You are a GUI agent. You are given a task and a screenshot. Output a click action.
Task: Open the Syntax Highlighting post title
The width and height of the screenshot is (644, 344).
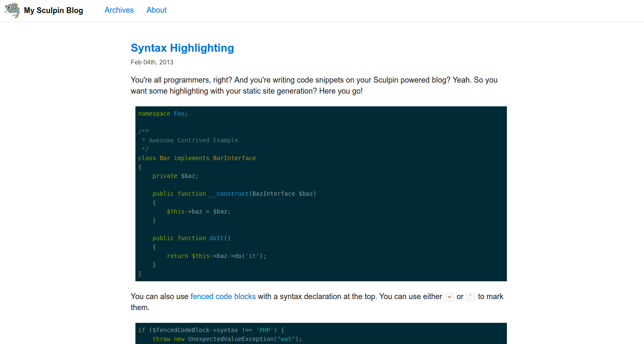pyautogui.click(x=182, y=48)
